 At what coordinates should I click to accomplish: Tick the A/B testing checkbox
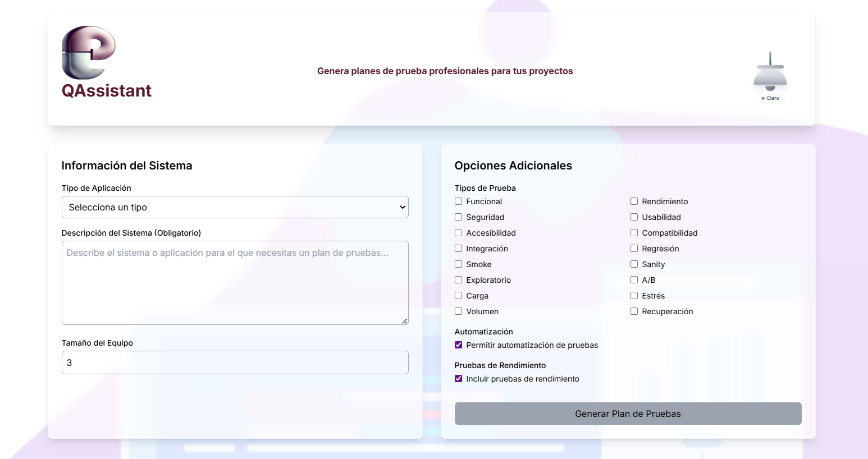634,280
